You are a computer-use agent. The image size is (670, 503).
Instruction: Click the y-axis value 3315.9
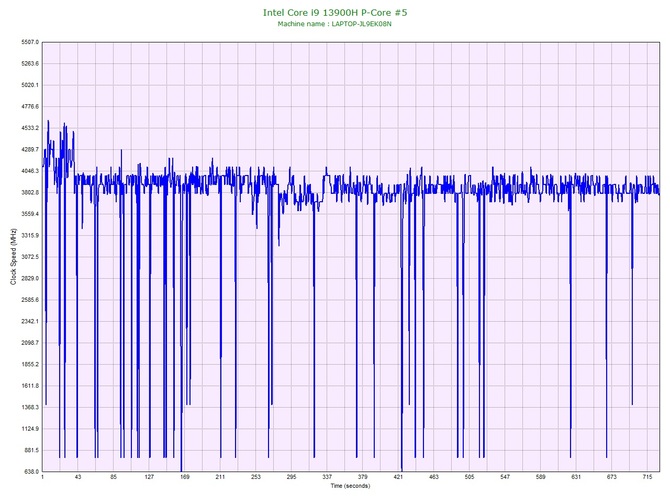click(x=30, y=235)
